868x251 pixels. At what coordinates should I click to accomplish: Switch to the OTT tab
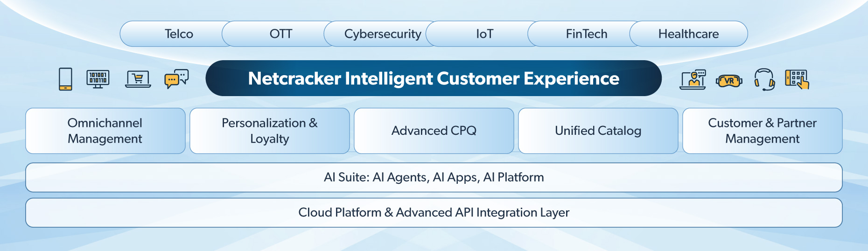(281, 34)
